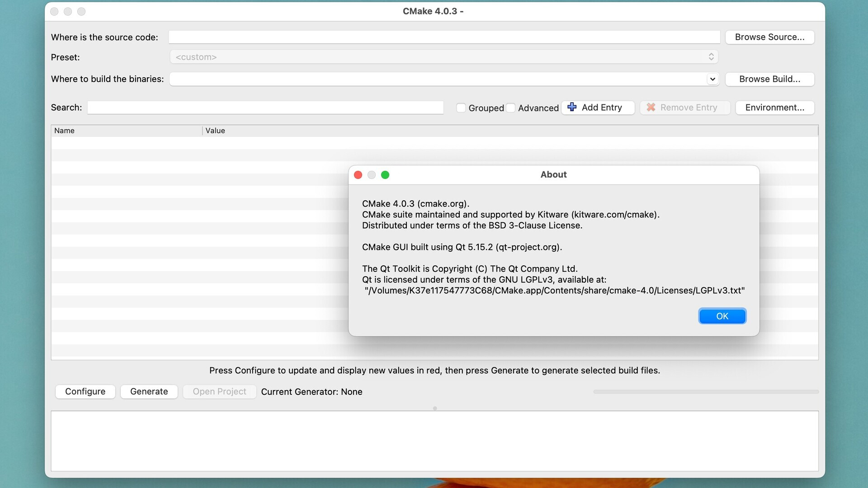Image resolution: width=868 pixels, height=488 pixels.
Task: Click the yellow minimize button of CMake window
Action: pos(68,11)
